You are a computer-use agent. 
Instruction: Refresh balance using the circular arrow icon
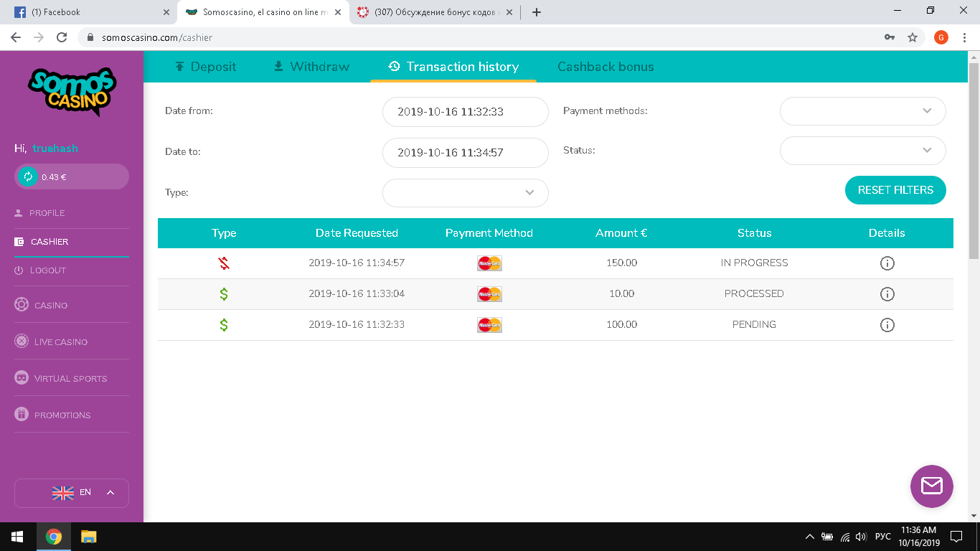(x=28, y=176)
